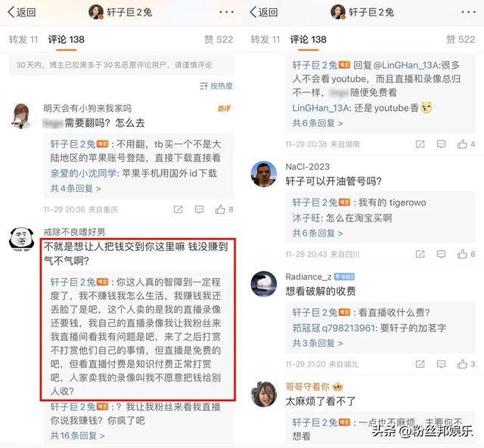
Task: Open @LinGHan_13A mention link
Action: pos(407,65)
